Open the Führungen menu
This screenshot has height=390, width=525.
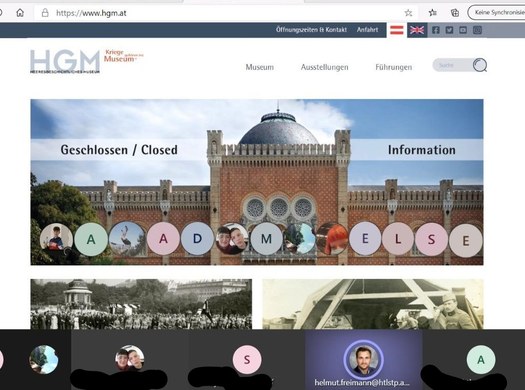pyautogui.click(x=393, y=67)
